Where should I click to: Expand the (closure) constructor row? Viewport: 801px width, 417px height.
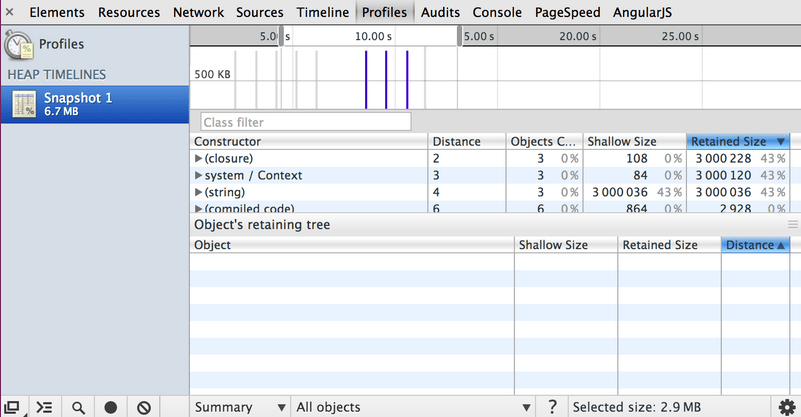click(x=198, y=158)
